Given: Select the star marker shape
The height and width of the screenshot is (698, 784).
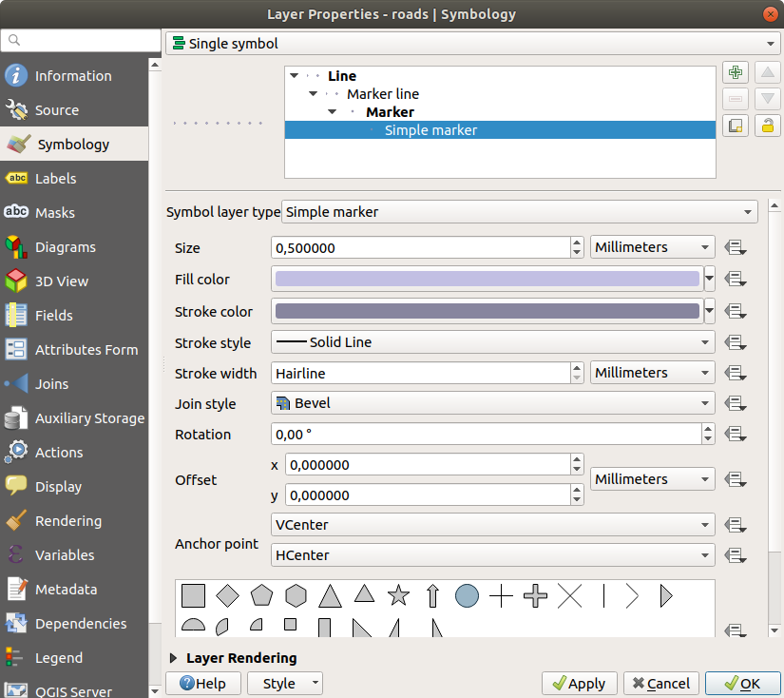Looking at the screenshot, I should 398,596.
